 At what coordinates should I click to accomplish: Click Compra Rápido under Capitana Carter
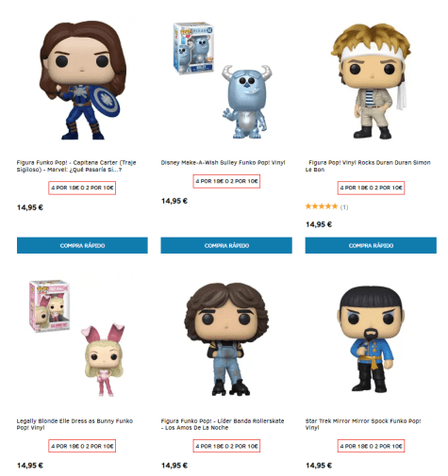[x=82, y=245]
